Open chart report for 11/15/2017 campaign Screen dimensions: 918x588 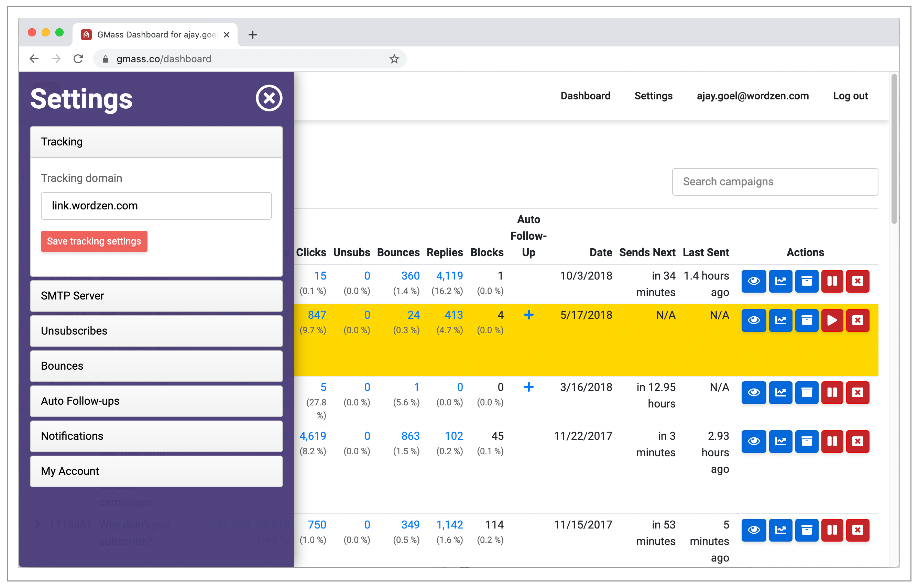(x=780, y=530)
